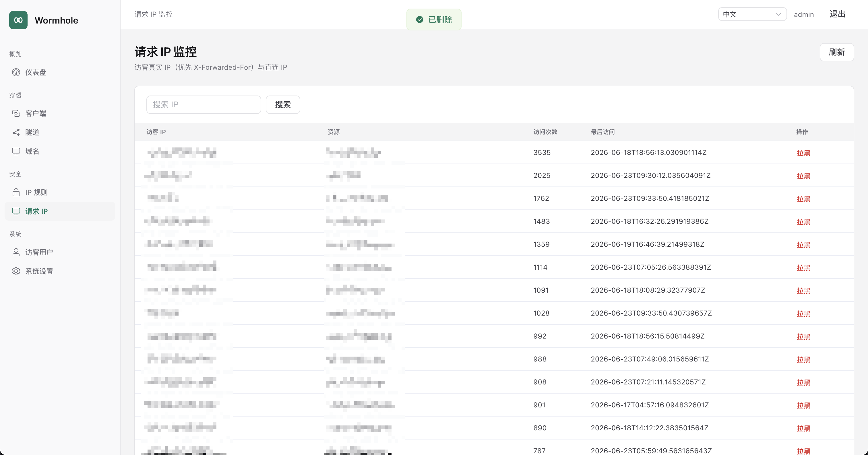The height and width of the screenshot is (455, 868).
Task: Blacklist the IP with 1091 visits
Action: coord(803,291)
